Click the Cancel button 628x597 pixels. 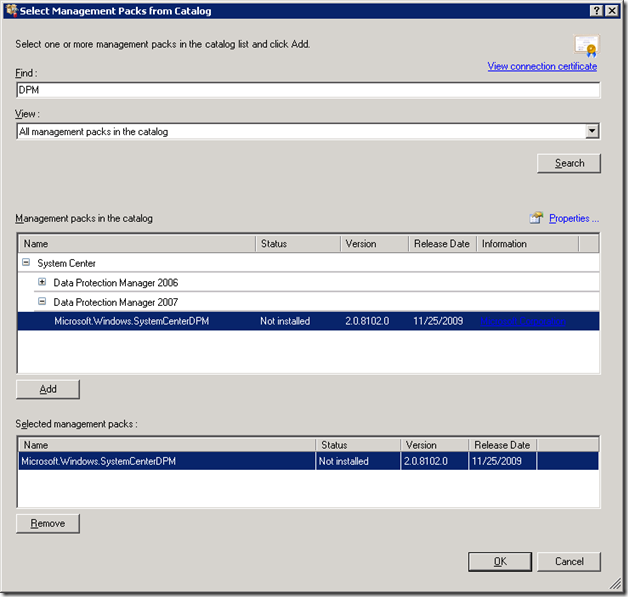tap(569, 562)
